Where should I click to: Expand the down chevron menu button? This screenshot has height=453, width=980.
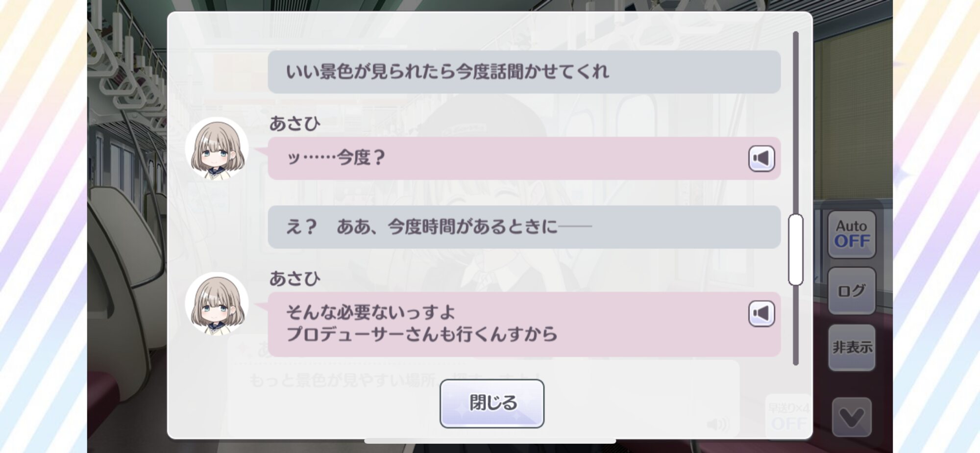pyautogui.click(x=852, y=418)
